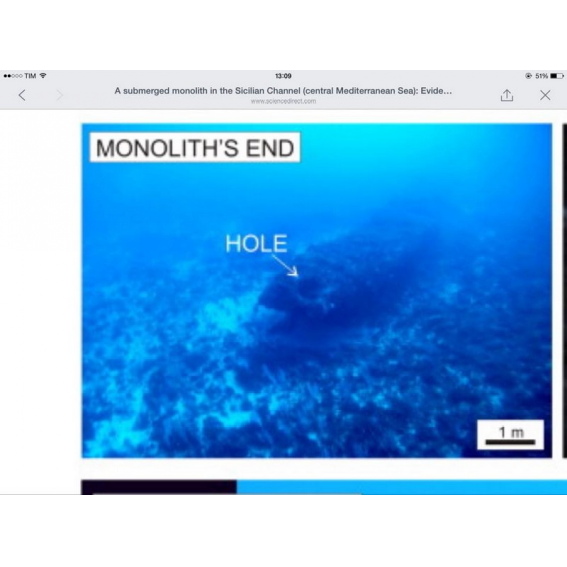Tap the partial figure strip at right edge

tap(564, 291)
